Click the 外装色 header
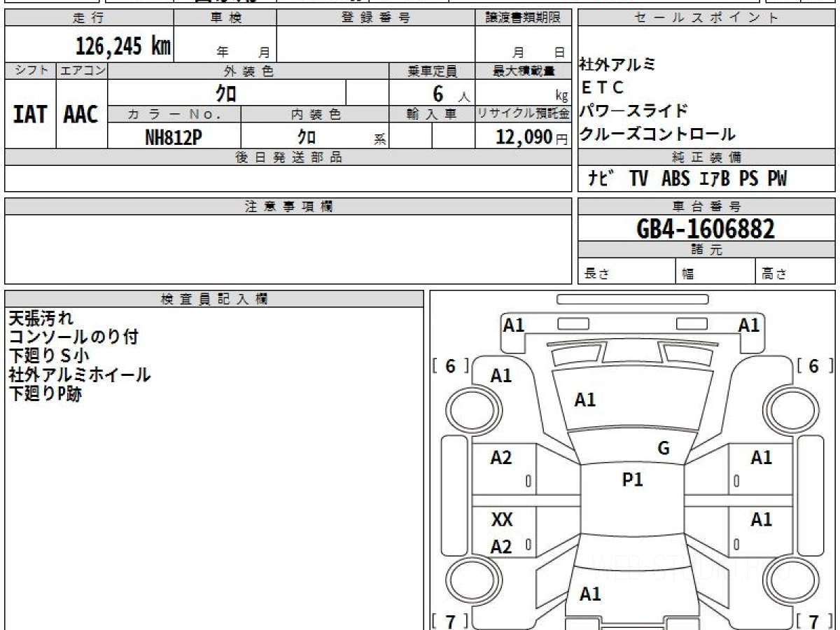 point(248,71)
